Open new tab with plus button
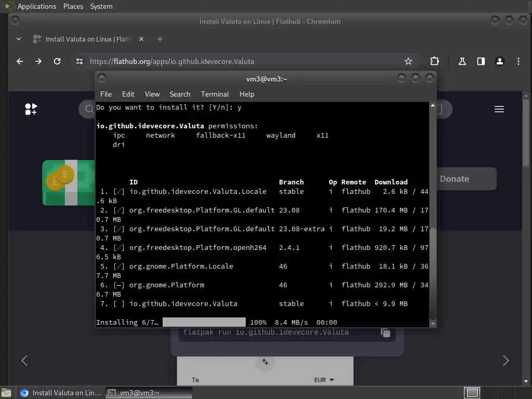The height and width of the screenshot is (399, 532). coord(160,39)
